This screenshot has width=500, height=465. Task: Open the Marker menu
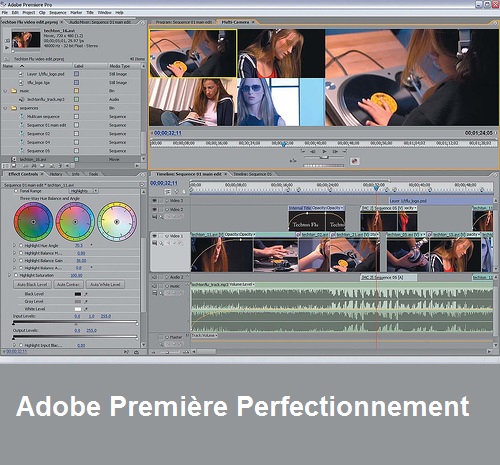pos(76,12)
